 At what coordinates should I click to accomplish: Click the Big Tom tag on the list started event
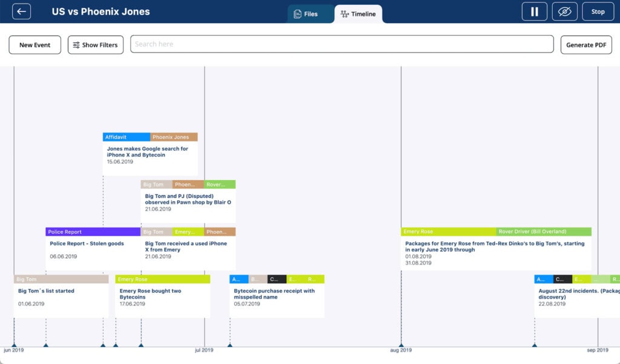click(61, 279)
